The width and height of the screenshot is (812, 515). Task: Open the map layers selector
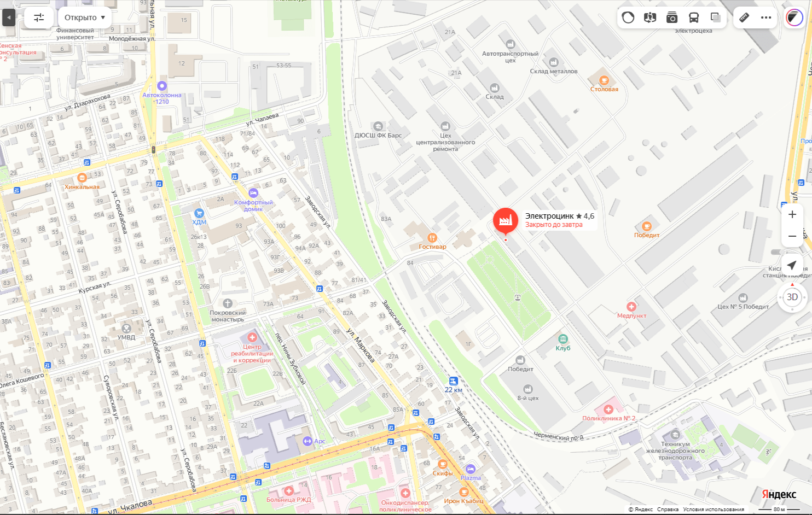[716, 17]
